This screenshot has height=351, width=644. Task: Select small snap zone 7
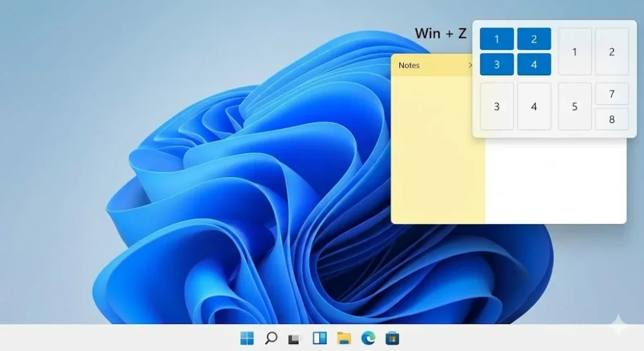[611, 94]
